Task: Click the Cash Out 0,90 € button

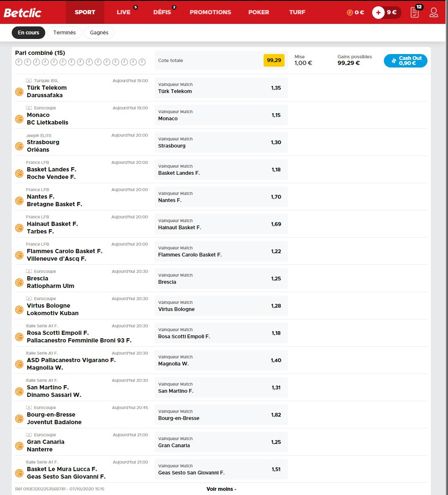Action: pyautogui.click(x=405, y=61)
